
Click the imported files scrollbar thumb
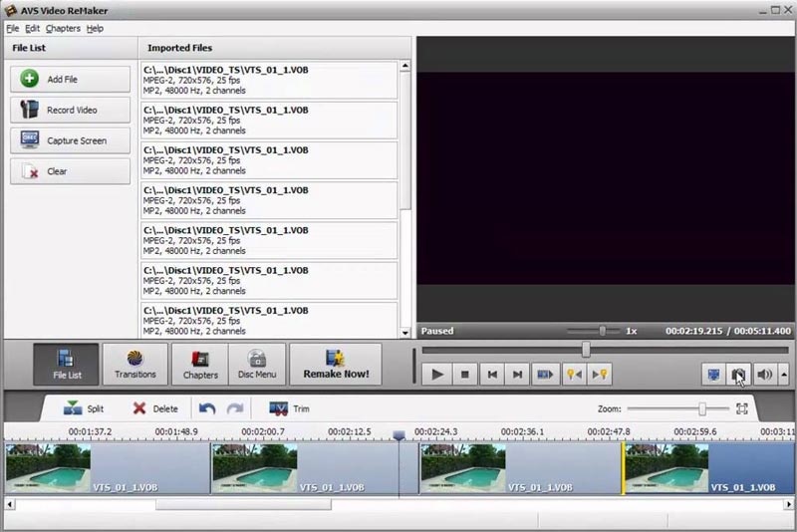pyautogui.click(x=405, y=140)
